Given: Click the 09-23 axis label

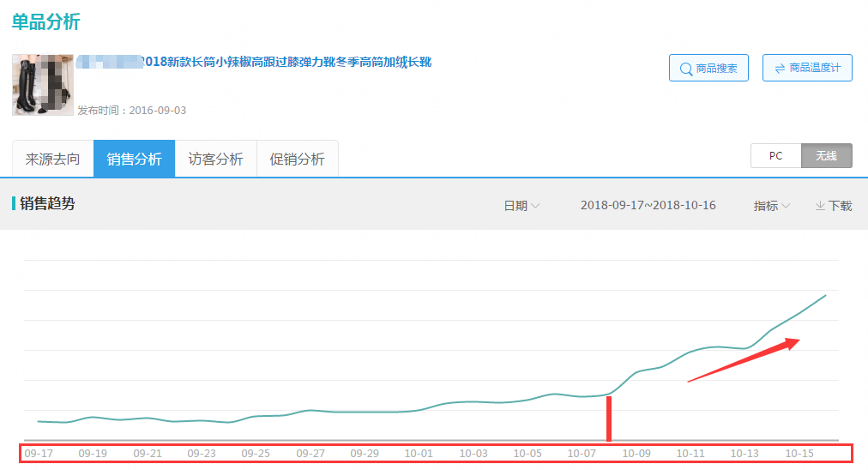Looking at the screenshot, I should pyautogui.click(x=202, y=454).
